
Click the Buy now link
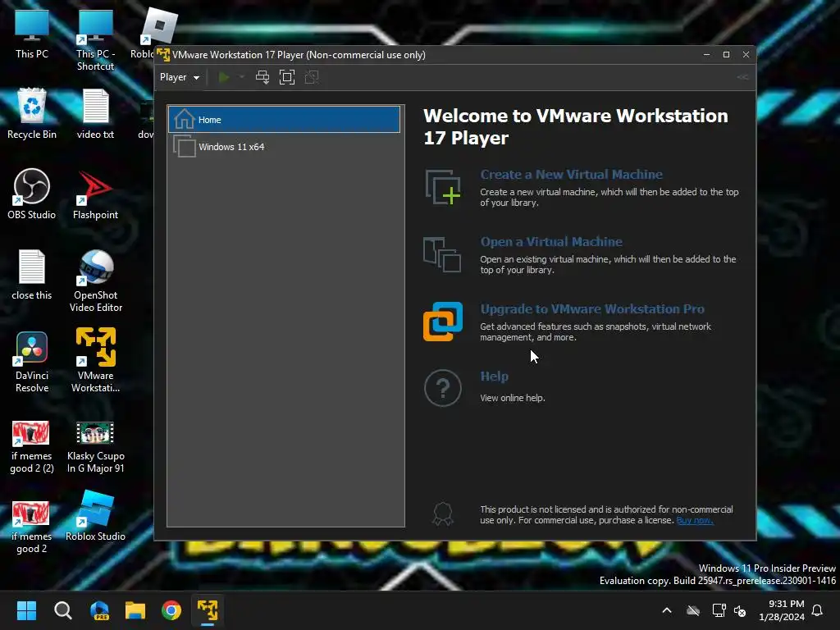pos(695,520)
